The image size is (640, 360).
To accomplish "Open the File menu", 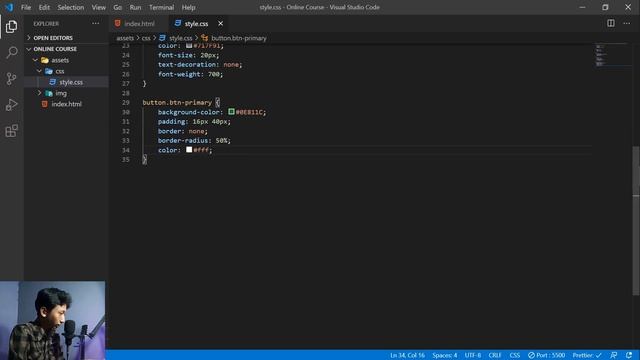I will 26,7.
